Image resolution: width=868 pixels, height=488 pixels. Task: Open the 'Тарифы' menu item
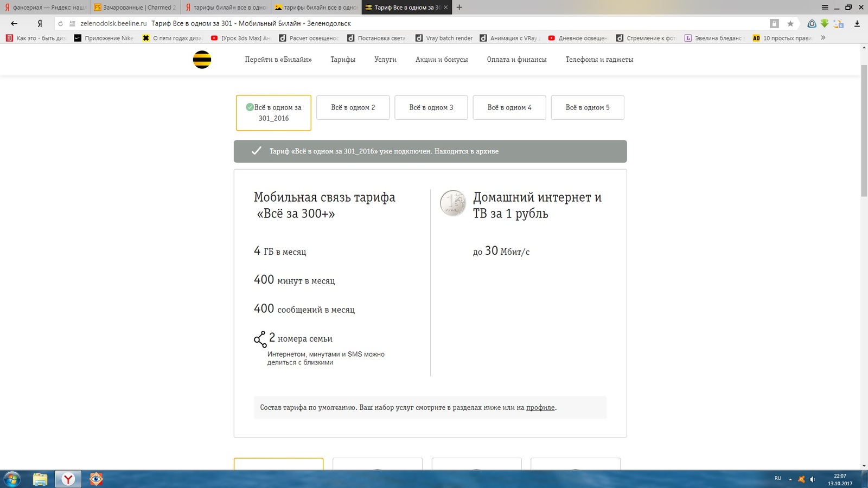(x=343, y=60)
